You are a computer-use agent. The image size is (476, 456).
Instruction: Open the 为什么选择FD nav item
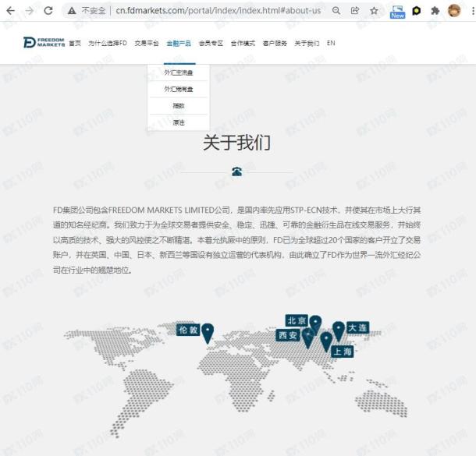point(108,44)
